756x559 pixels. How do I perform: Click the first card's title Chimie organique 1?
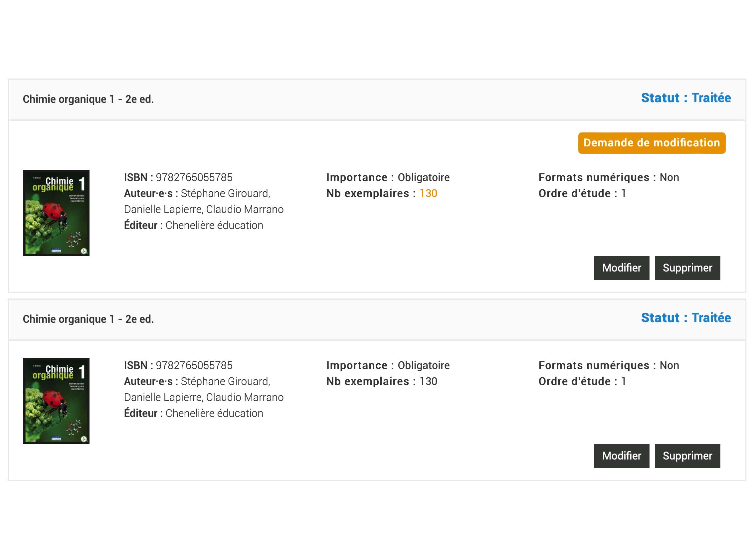[x=88, y=99]
